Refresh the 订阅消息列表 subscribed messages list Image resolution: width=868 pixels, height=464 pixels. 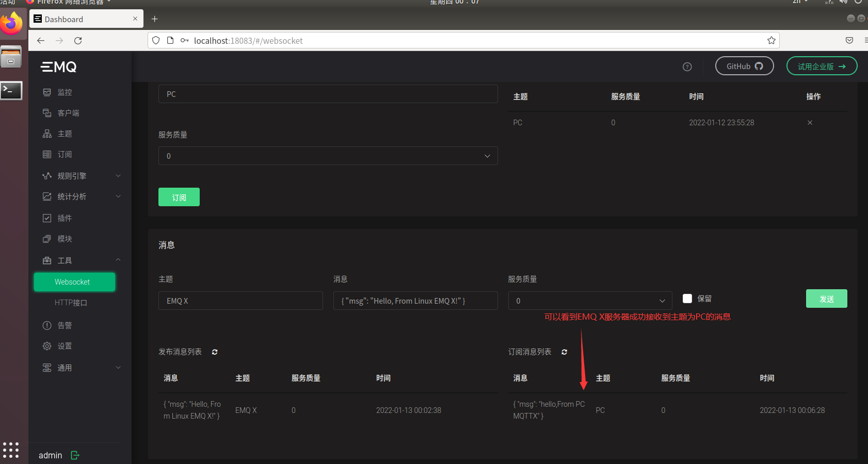[564, 352]
